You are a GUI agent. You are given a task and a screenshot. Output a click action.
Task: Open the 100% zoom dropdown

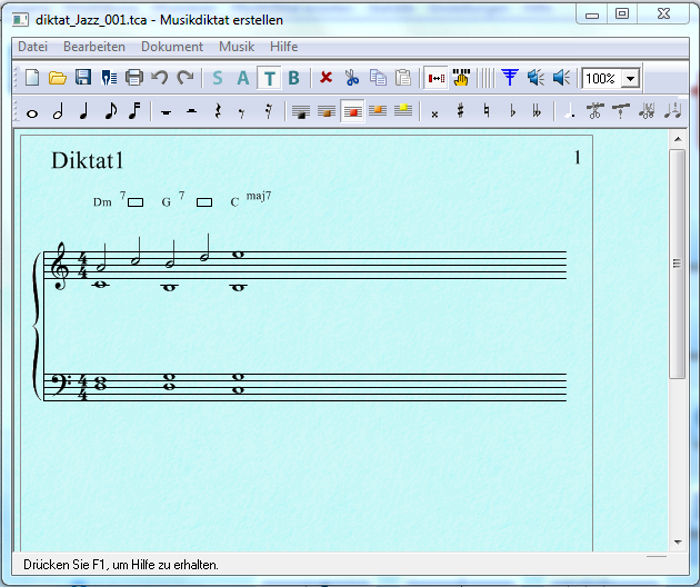pyautogui.click(x=630, y=79)
